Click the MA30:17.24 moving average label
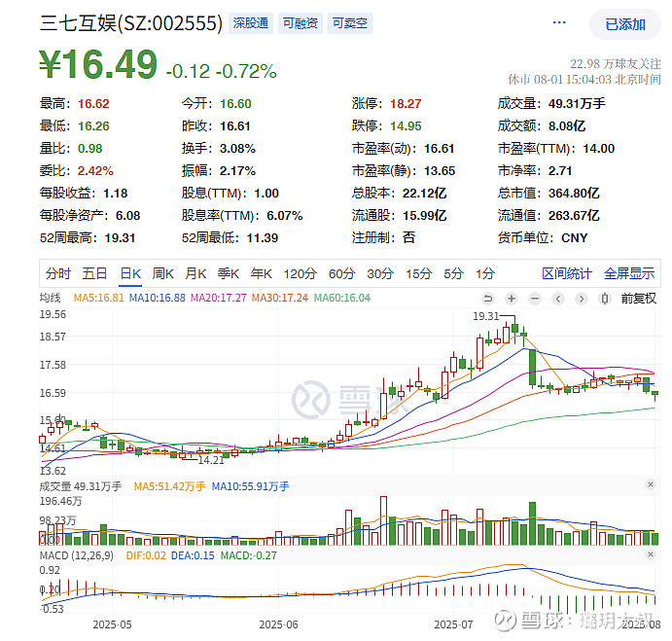672x641 pixels. [x=280, y=298]
